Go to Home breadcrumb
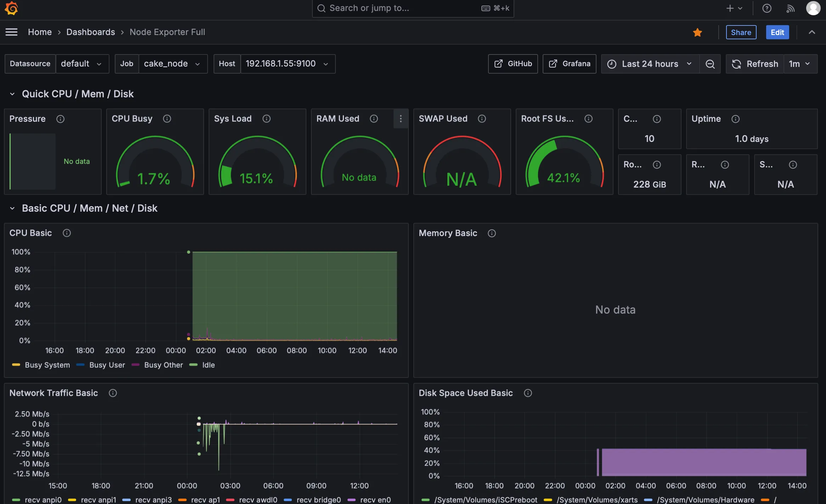This screenshot has width=826, height=504. point(40,32)
